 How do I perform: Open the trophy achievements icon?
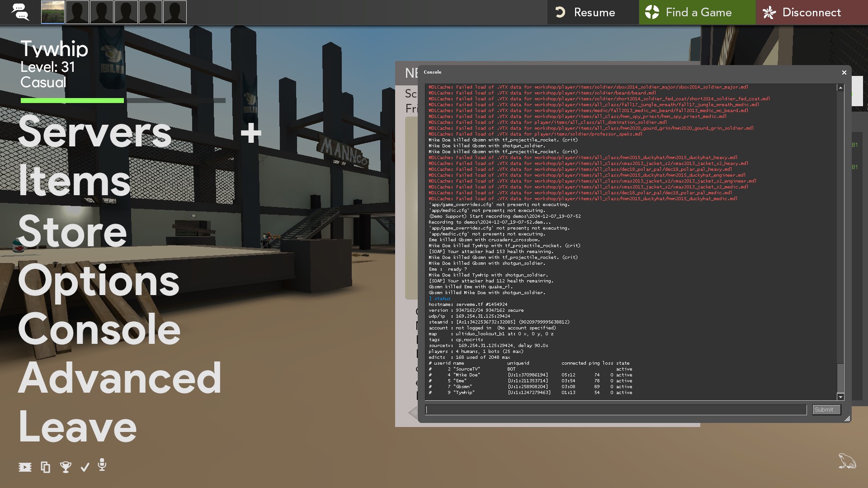click(66, 467)
